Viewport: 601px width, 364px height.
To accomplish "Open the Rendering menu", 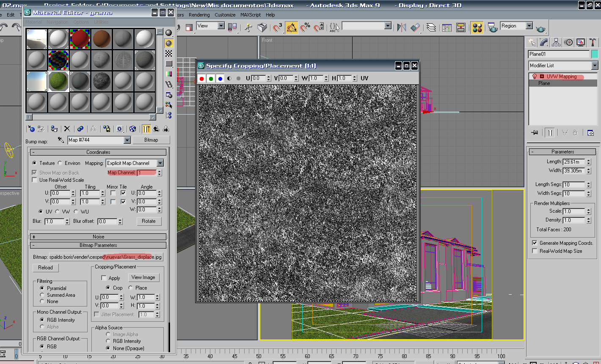I will pos(199,15).
